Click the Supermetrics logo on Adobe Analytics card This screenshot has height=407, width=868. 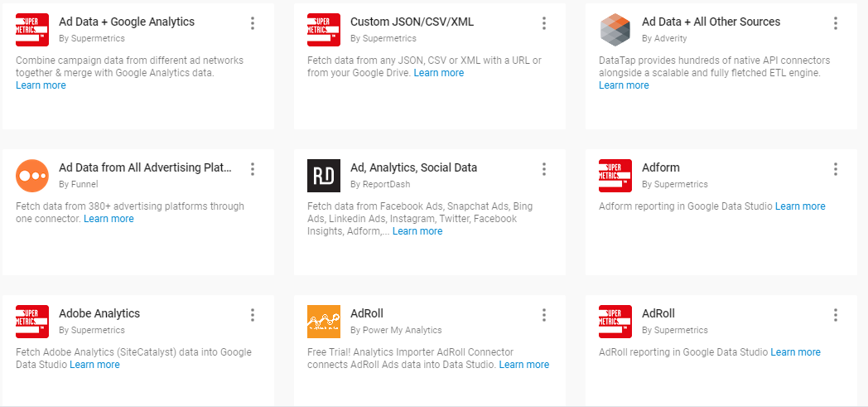pyautogui.click(x=32, y=322)
